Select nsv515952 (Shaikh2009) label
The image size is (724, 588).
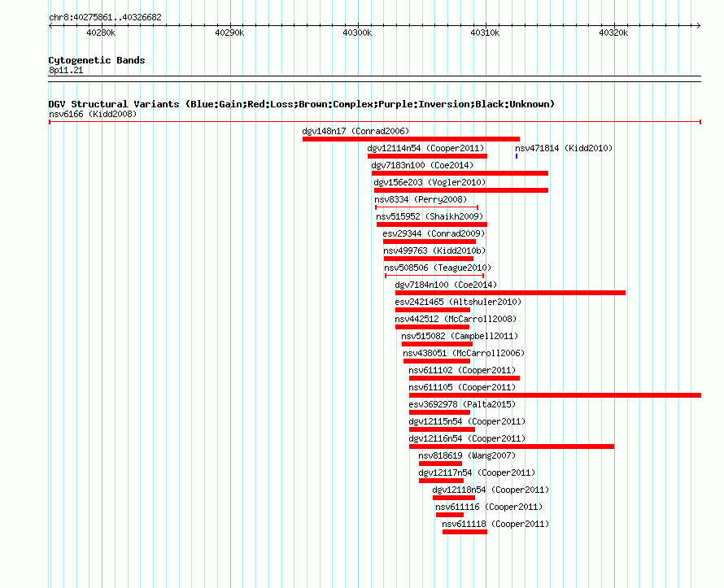[430, 216]
